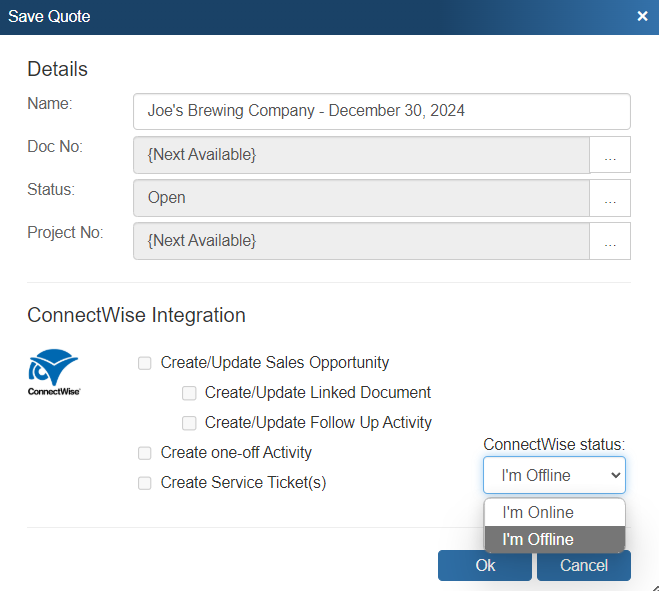Click the Save Quote title bar
659x591 pixels.
pos(300,16)
